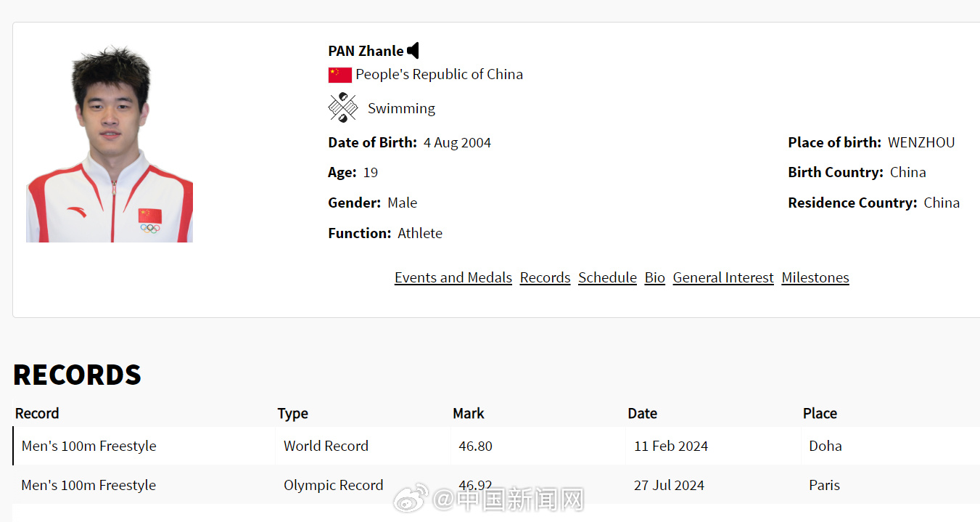Jump to the Records section
The image size is (980, 522).
pos(545,277)
